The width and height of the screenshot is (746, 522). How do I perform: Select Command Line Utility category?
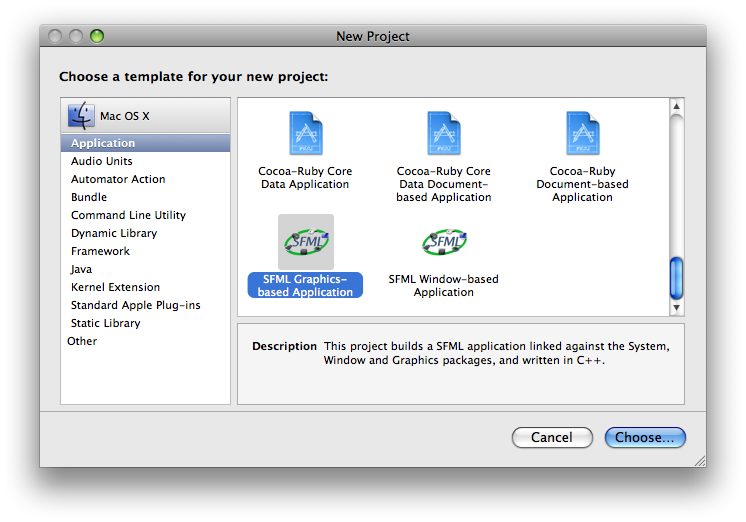click(x=128, y=215)
